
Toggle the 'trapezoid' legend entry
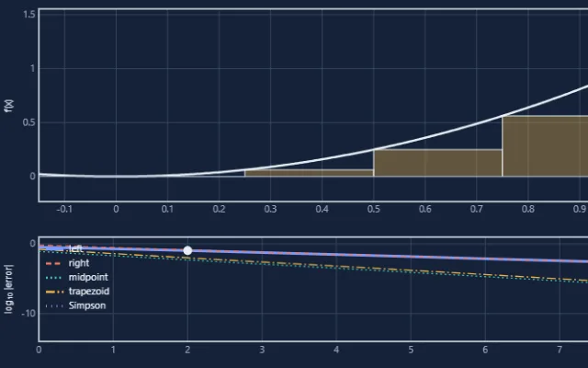[x=77, y=292]
